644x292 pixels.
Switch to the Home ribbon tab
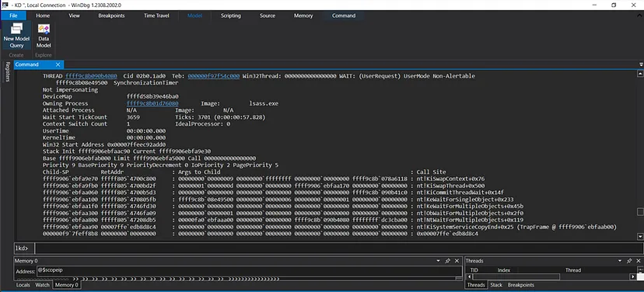(43, 16)
